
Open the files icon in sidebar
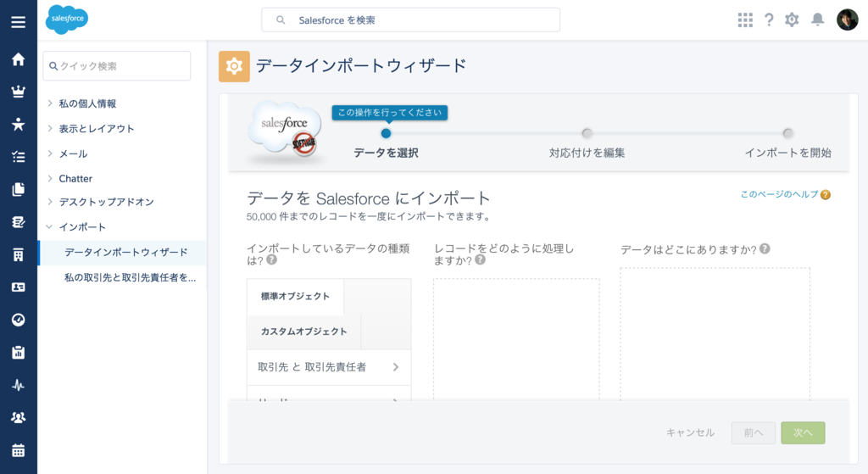point(19,189)
